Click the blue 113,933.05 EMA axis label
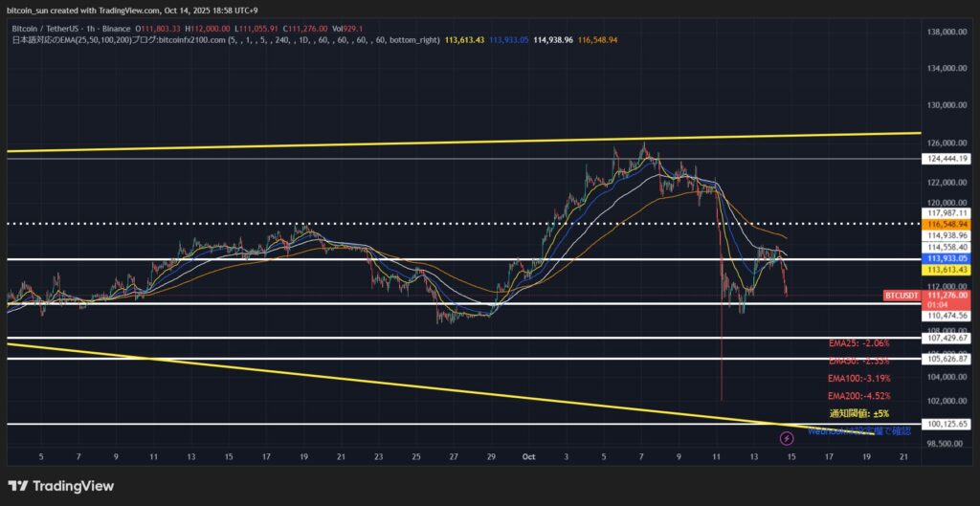The height and width of the screenshot is (506, 980). (x=948, y=258)
